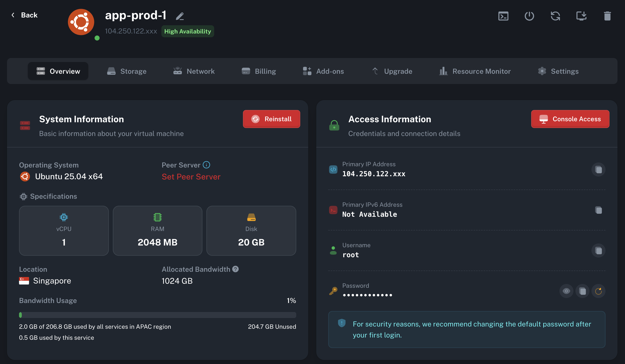The width and height of the screenshot is (625, 364).
Task: Regenerate the root password
Action: [598, 291]
